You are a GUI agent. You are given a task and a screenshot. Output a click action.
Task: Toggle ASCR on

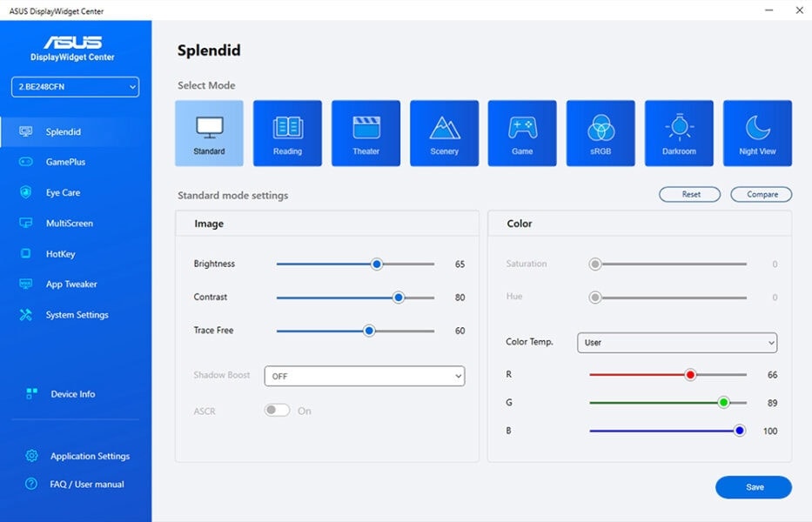(x=276, y=410)
